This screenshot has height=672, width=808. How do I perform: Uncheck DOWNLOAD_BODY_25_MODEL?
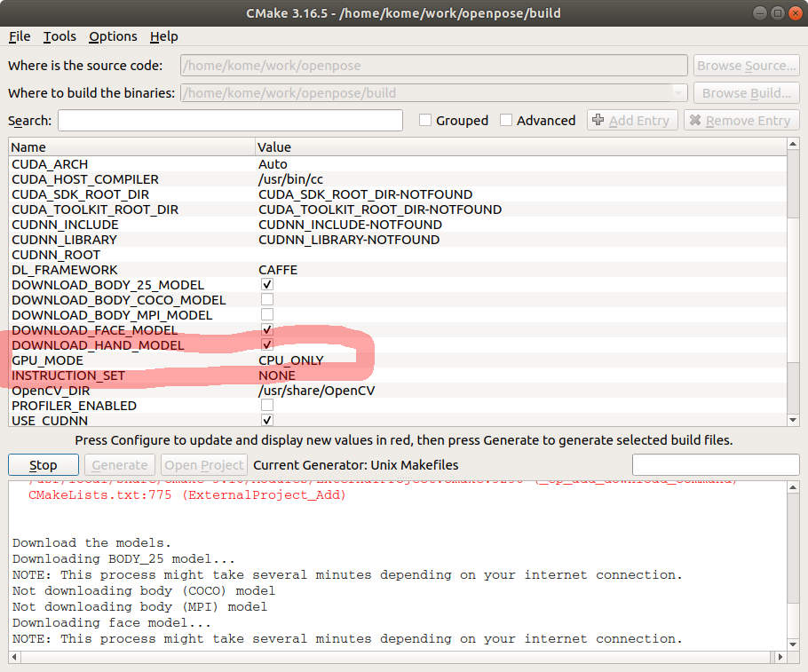pyautogui.click(x=266, y=284)
